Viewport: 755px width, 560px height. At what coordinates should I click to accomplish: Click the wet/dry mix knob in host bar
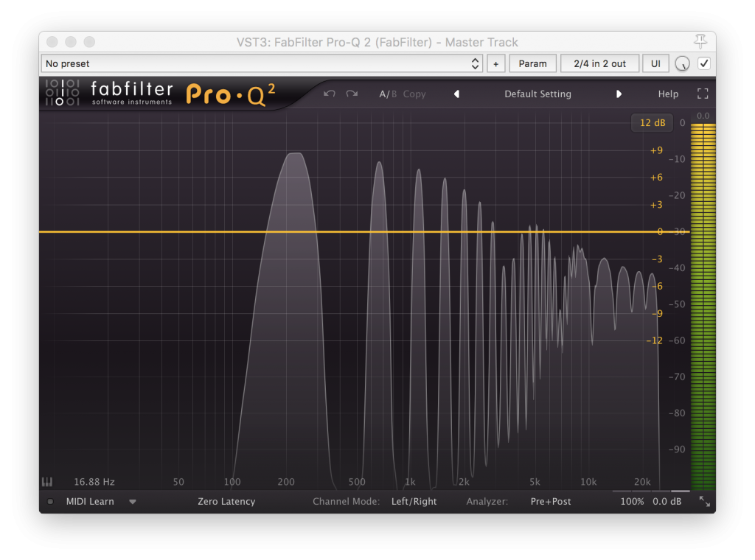[682, 63]
